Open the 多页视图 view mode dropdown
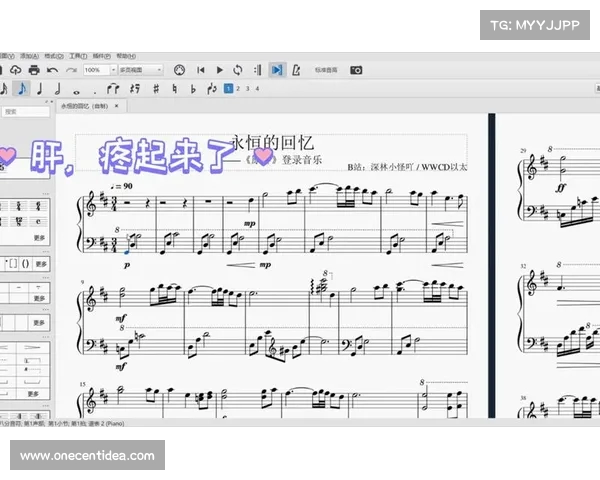Image resolution: width=600 pixels, height=480 pixels. tap(136, 70)
